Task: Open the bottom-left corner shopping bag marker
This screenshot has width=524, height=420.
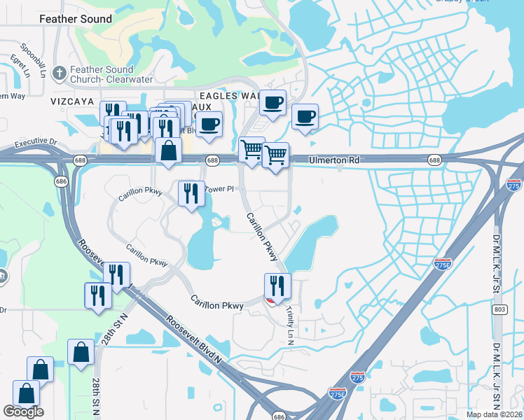Action: pyautogui.click(x=27, y=393)
